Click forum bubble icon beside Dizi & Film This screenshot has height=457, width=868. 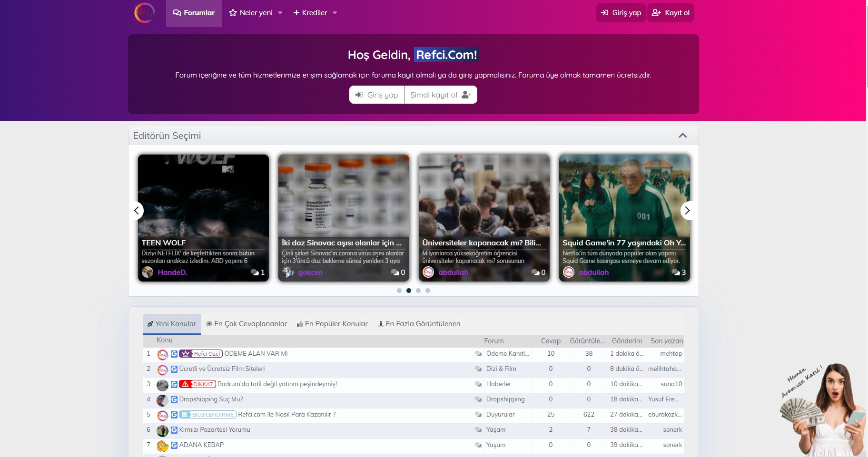(478, 369)
